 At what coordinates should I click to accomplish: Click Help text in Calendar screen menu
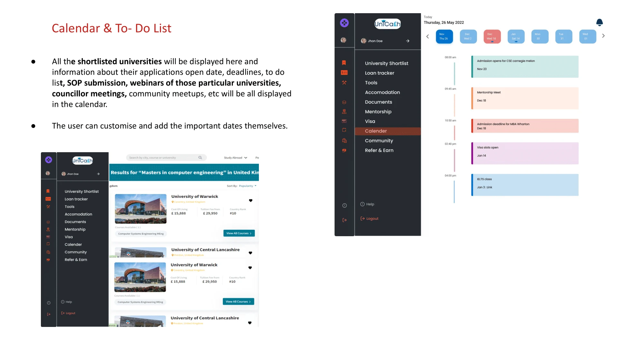(x=370, y=204)
